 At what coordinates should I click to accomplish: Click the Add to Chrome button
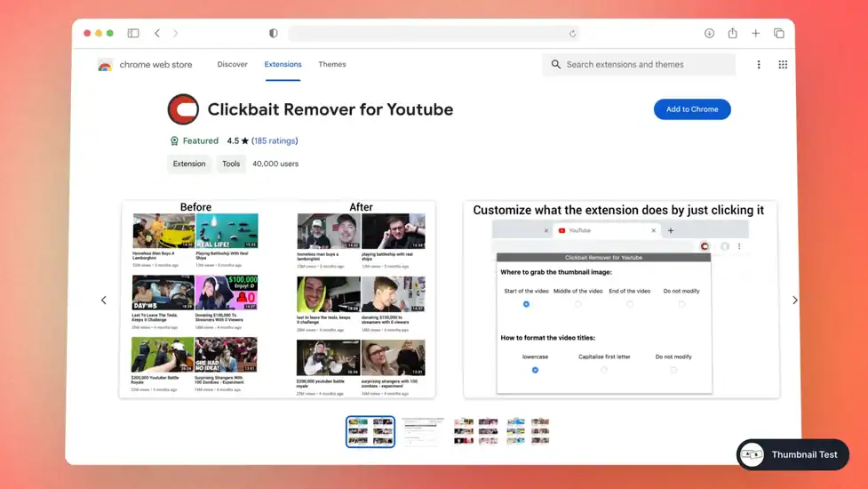[692, 109]
